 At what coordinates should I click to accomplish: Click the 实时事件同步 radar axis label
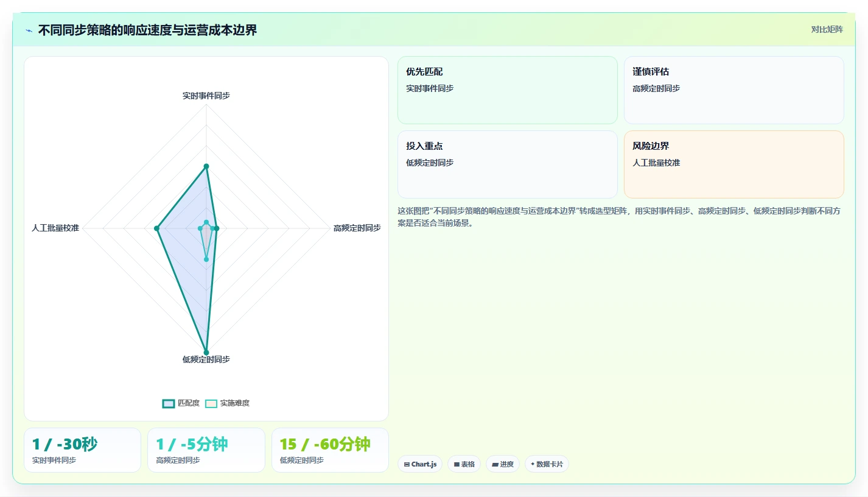click(206, 96)
